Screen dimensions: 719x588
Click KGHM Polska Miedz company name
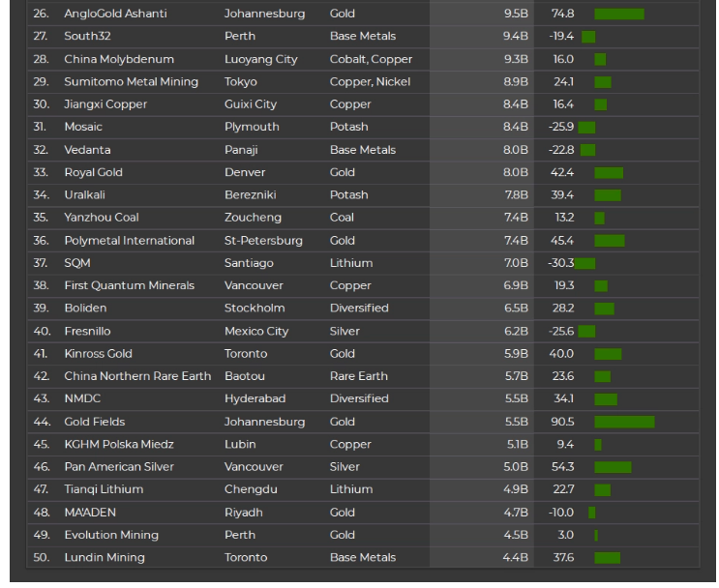pyautogui.click(x=119, y=445)
